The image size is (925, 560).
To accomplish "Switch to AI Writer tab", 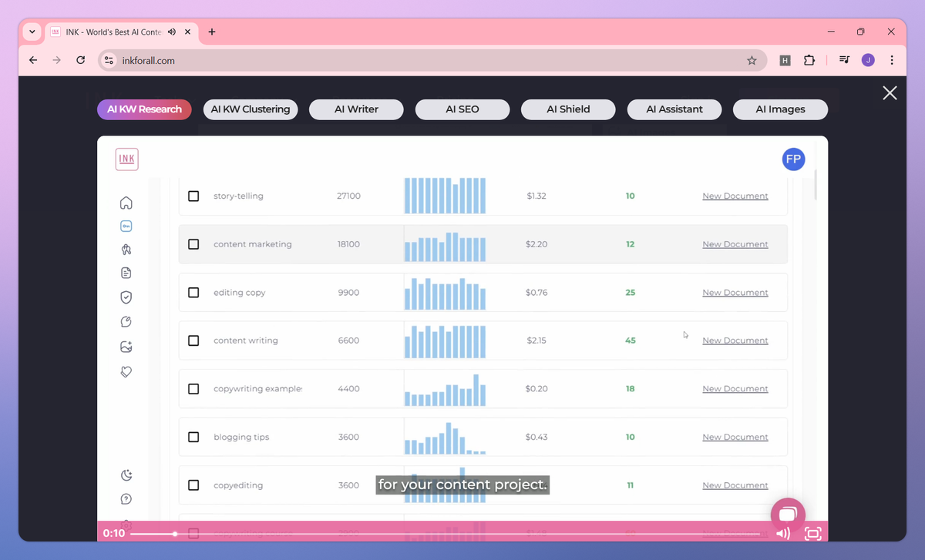I will point(356,109).
